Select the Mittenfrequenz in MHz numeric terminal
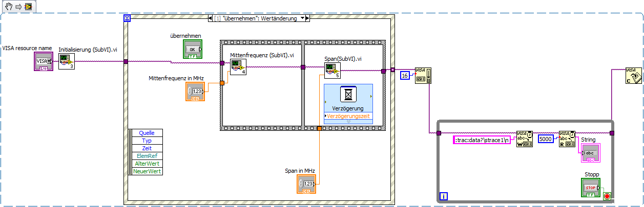This screenshot has width=644, height=207. pyautogui.click(x=195, y=91)
